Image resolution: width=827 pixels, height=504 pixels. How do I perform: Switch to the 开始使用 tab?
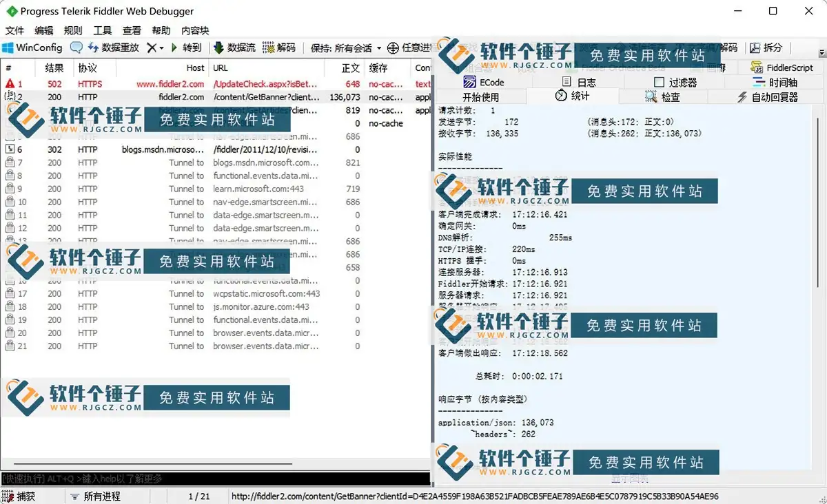pos(481,97)
